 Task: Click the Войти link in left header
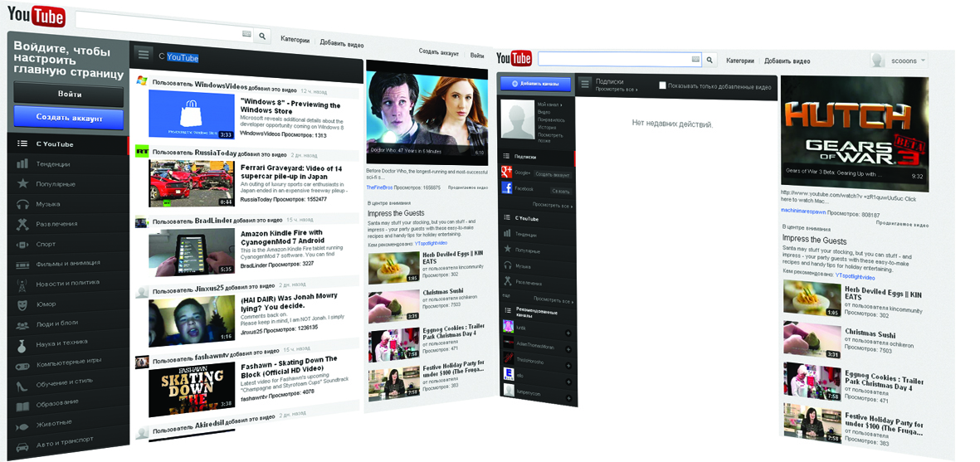pos(477,55)
